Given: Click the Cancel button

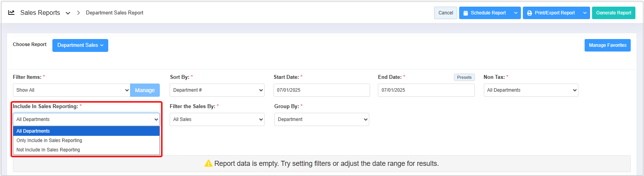Looking at the screenshot, I should click(x=445, y=13).
